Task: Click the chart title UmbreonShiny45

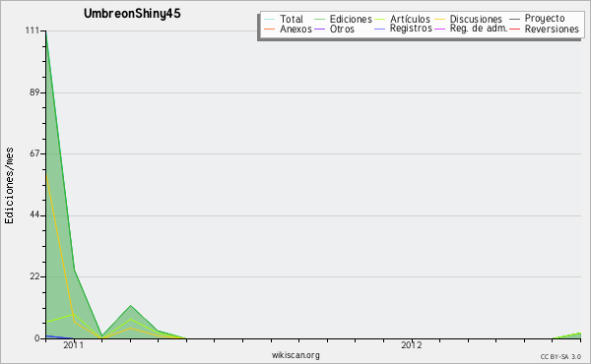Action: [132, 14]
